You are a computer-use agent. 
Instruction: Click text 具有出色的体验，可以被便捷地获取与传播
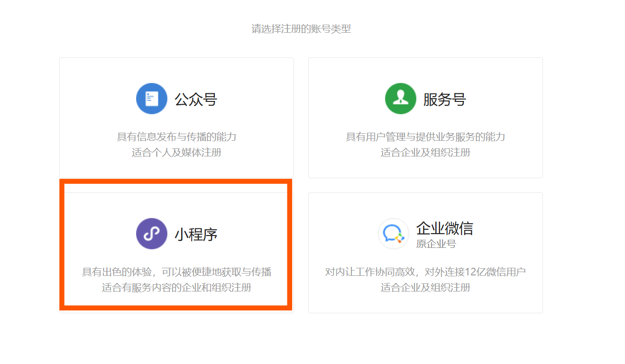pyautogui.click(x=176, y=272)
